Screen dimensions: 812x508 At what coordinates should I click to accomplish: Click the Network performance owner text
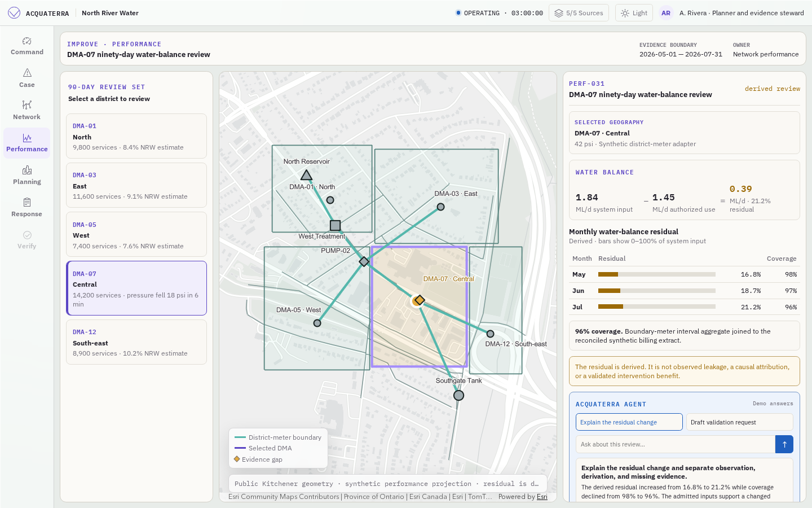pos(766,54)
